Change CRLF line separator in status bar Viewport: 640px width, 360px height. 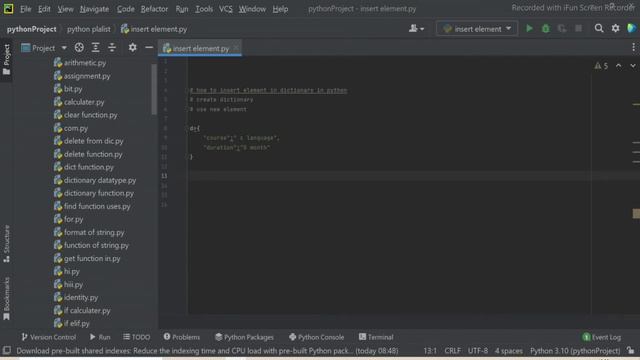453,351
